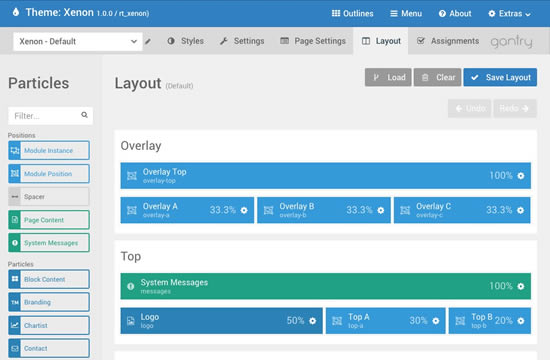This screenshot has width=550, height=360.
Task: Expand the Extras dropdown menu
Action: click(x=509, y=14)
